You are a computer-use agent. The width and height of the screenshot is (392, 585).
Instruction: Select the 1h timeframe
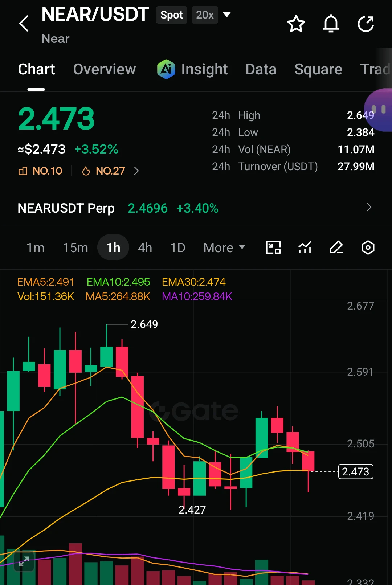tap(113, 247)
